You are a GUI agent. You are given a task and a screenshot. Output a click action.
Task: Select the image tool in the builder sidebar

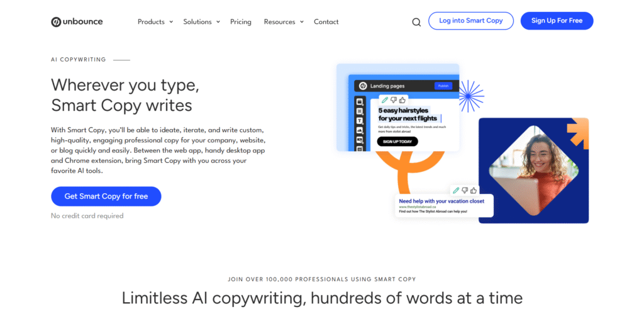pyautogui.click(x=360, y=130)
